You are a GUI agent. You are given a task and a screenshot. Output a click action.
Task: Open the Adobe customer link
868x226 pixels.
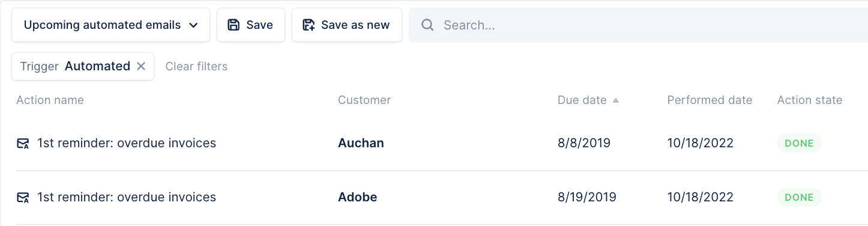358,197
